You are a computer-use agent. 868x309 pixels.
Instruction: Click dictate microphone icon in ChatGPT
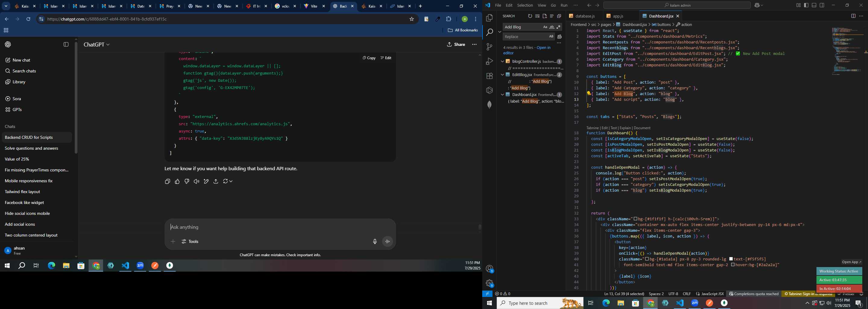point(375,241)
